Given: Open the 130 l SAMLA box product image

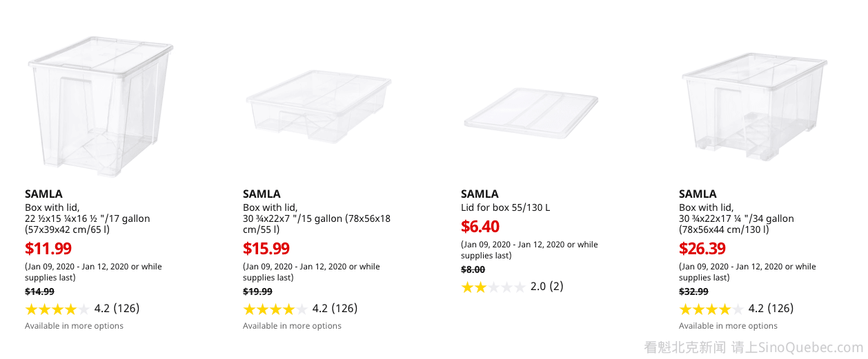Looking at the screenshot, I should 753,105.
